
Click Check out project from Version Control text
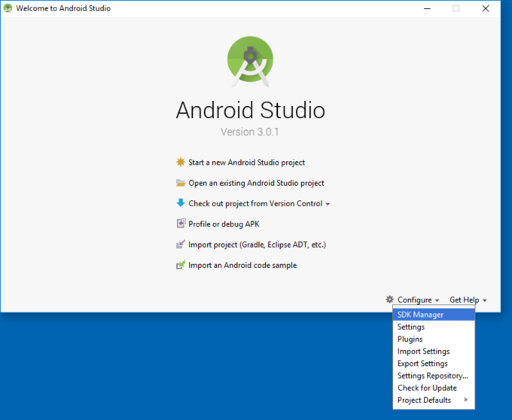[x=255, y=203]
